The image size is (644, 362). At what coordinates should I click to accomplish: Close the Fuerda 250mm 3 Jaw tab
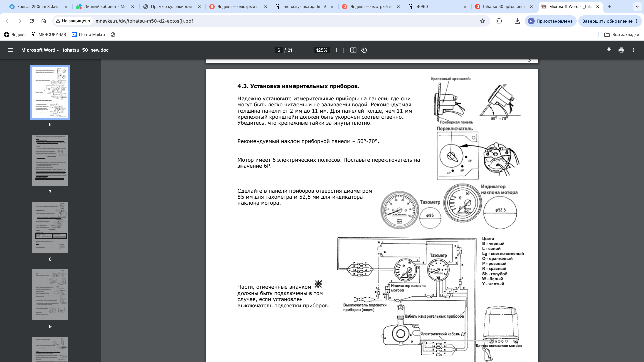tap(66, 7)
